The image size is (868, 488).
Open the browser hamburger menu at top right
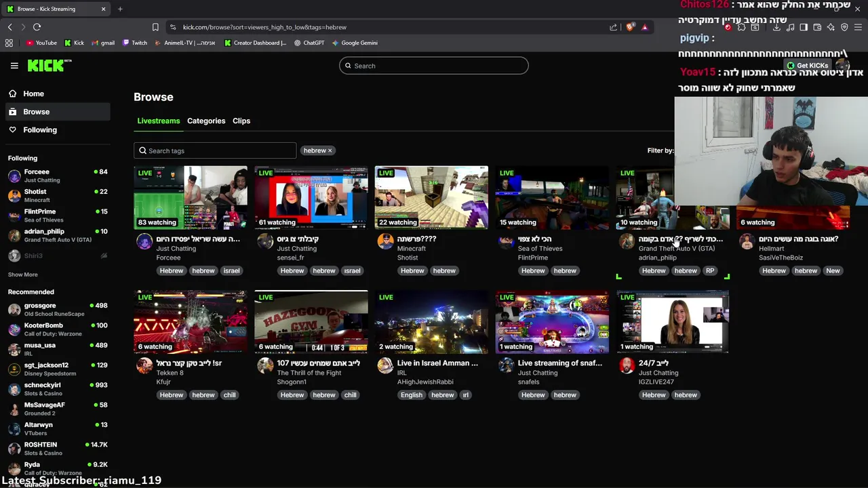pos(858,27)
